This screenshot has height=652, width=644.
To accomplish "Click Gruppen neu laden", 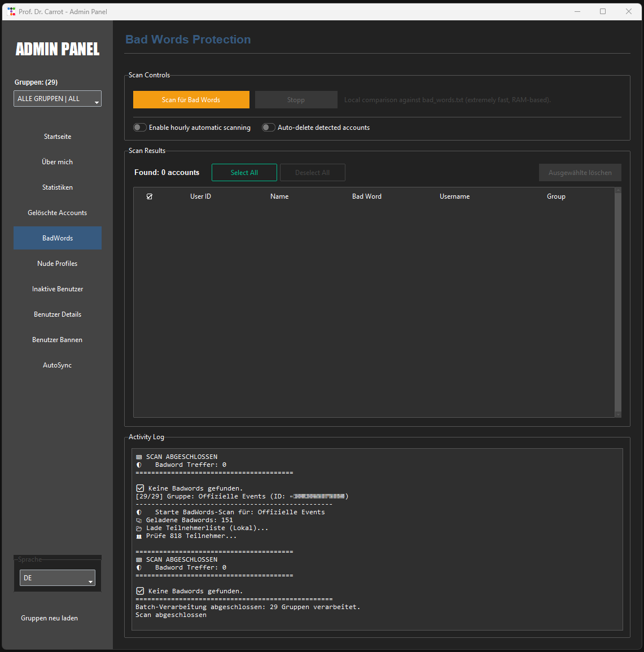I will (x=50, y=618).
